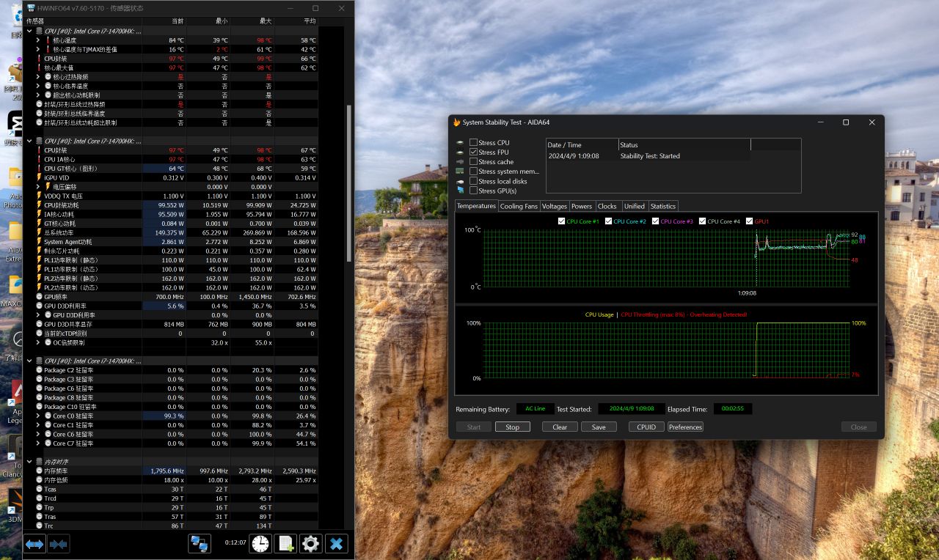Click the Date / Time column header
Viewport: 939px width, 560px height.
(x=582, y=145)
